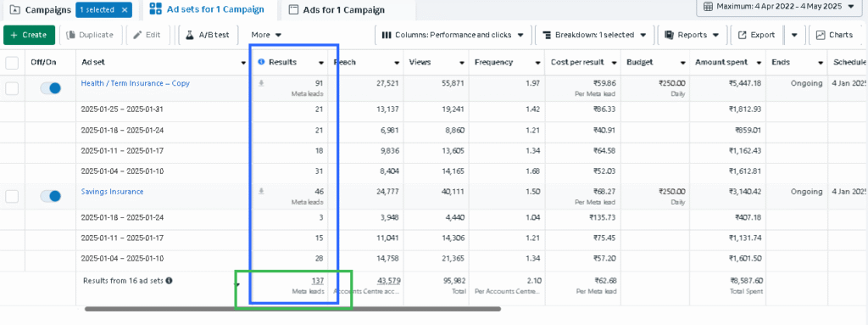Toggle off Health / Term Insurance – Copy ad set
This screenshot has width=868, height=325.
click(x=50, y=87)
